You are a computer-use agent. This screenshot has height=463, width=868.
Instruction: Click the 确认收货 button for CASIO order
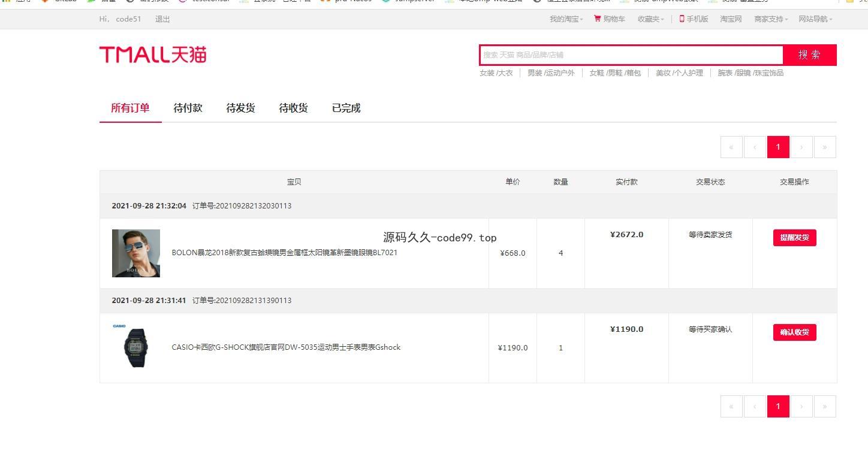coord(794,332)
